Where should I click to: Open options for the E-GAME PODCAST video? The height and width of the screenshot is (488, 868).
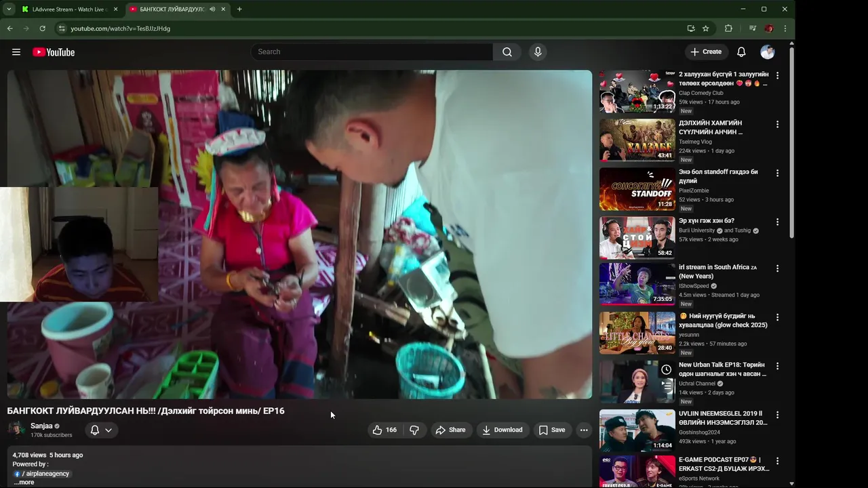(x=777, y=460)
